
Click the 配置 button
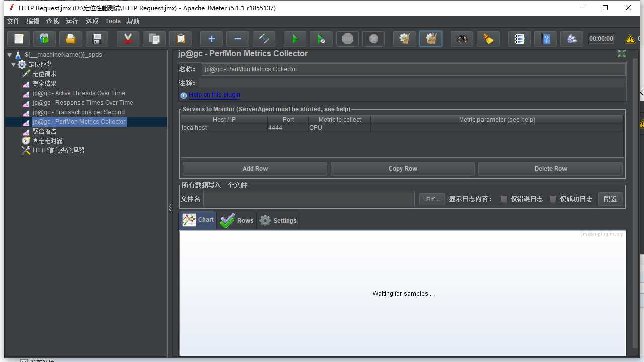pos(610,199)
